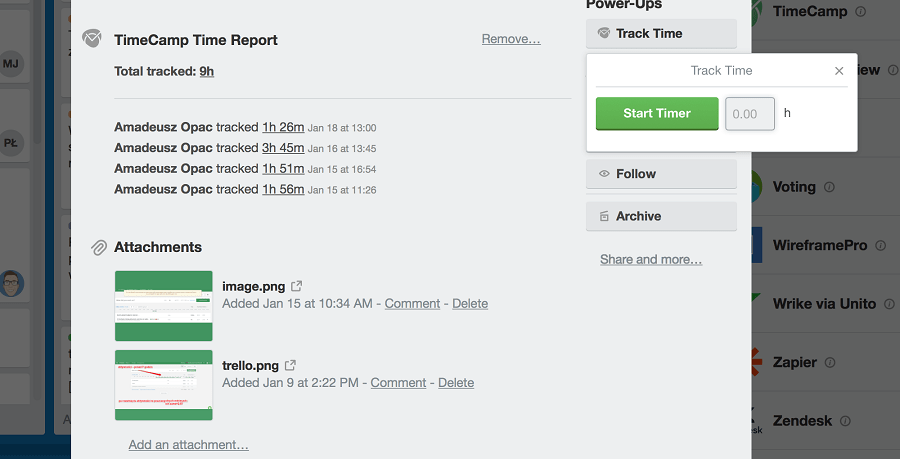Archive this card

pos(661,216)
